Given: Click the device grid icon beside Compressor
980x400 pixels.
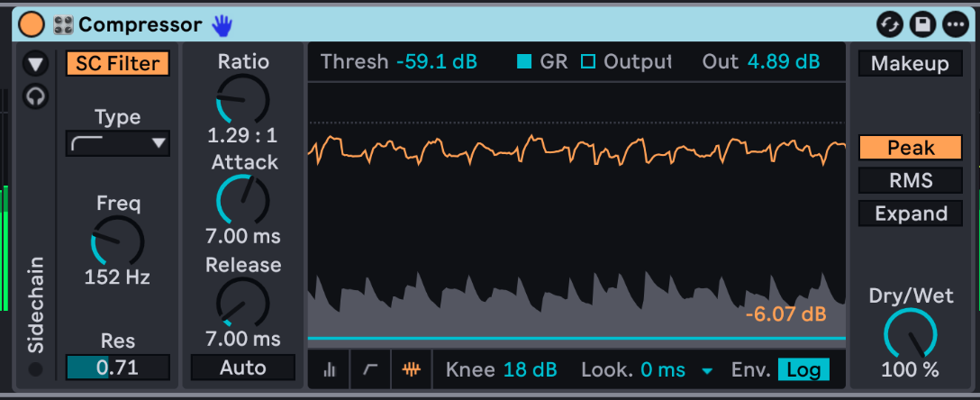Looking at the screenshot, I should [x=63, y=25].
